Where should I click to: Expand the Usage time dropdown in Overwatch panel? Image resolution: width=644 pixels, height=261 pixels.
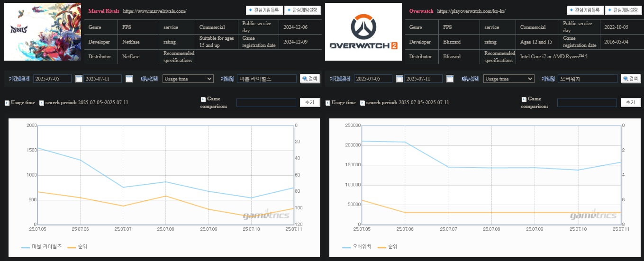[x=509, y=79]
